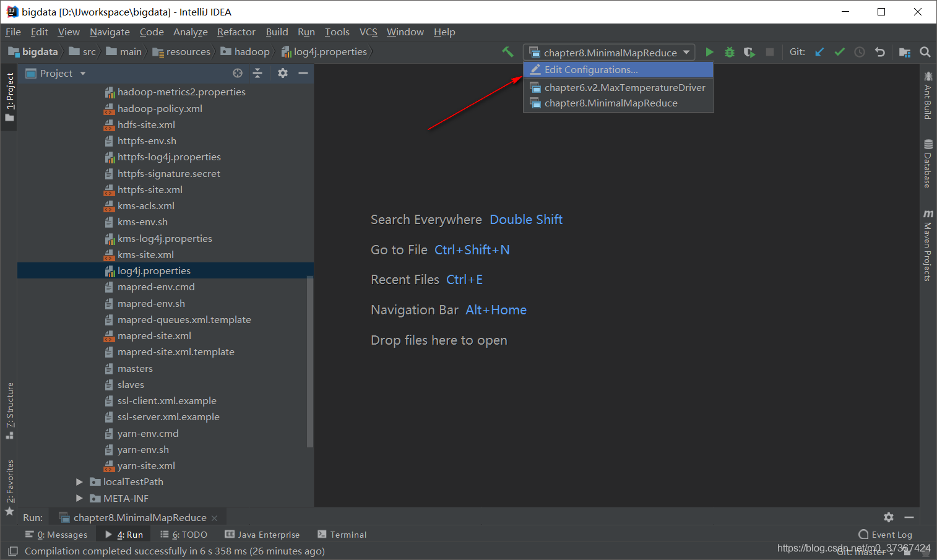Click the resources breadcrumb
937x560 pixels.
tap(181, 52)
